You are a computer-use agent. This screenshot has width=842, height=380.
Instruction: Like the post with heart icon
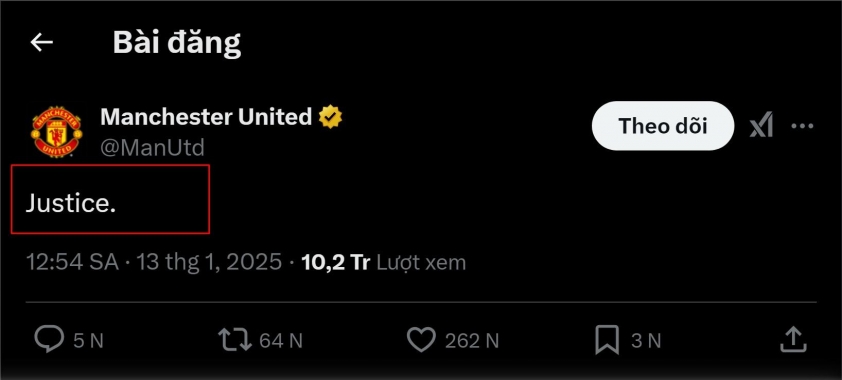click(421, 340)
